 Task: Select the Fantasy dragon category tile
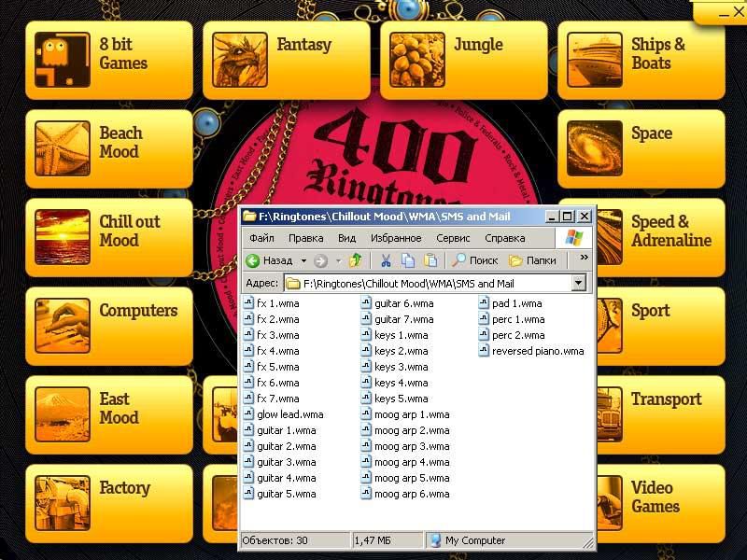(286, 59)
